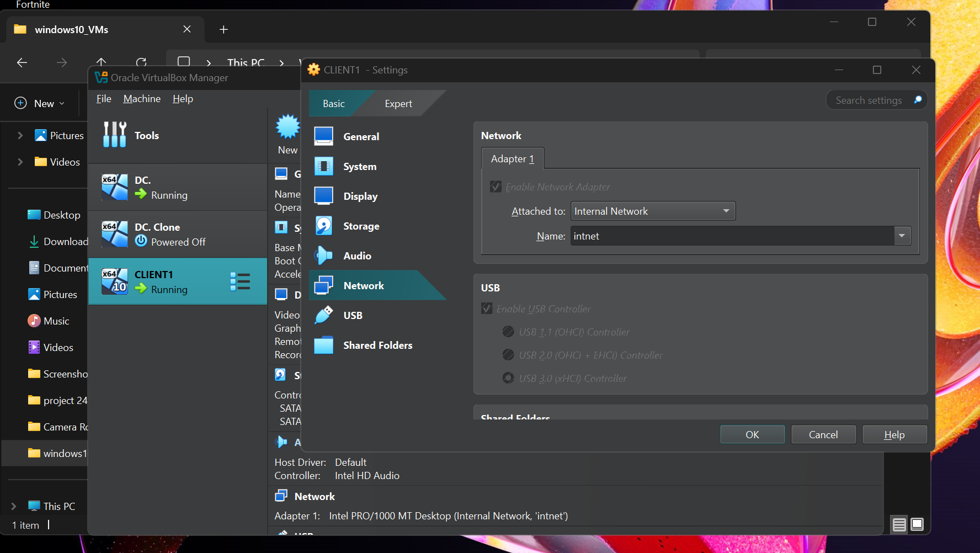Open the File menu in VirtualBox Manager

(104, 98)
